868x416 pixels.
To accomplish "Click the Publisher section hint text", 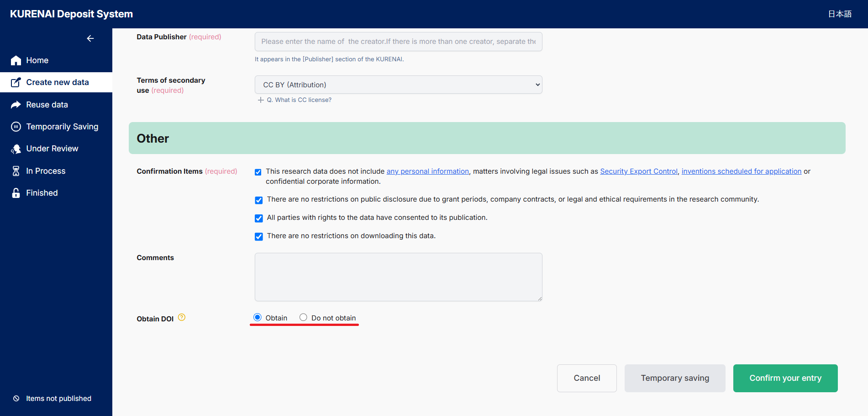I will click(x=329, y=59).
